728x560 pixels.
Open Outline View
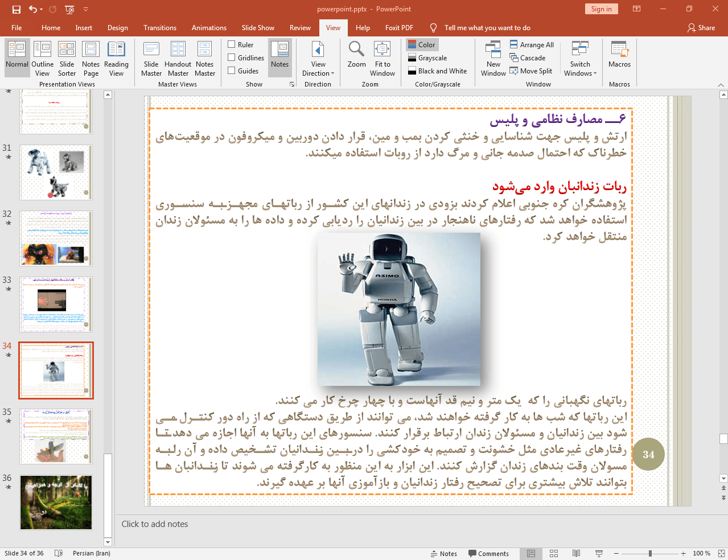click(x=42, y=58)
